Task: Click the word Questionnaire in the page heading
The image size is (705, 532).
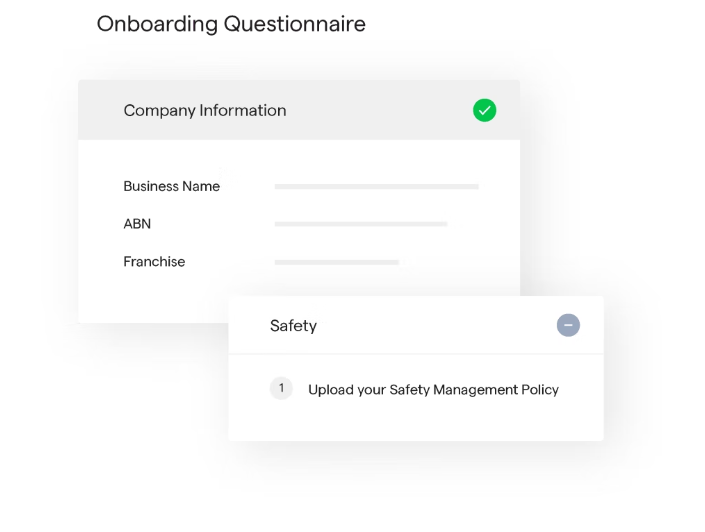Action: coord(295,23)
